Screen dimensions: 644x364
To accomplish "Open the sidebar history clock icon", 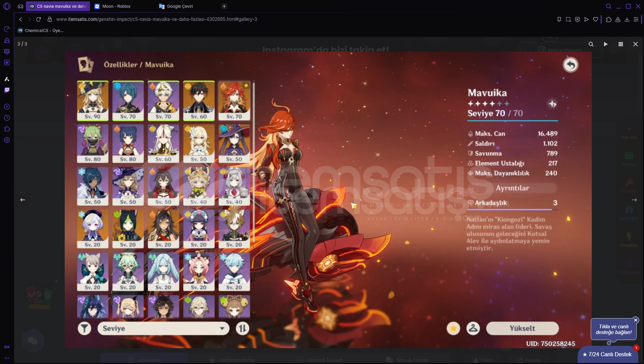I will pos(7,118).
